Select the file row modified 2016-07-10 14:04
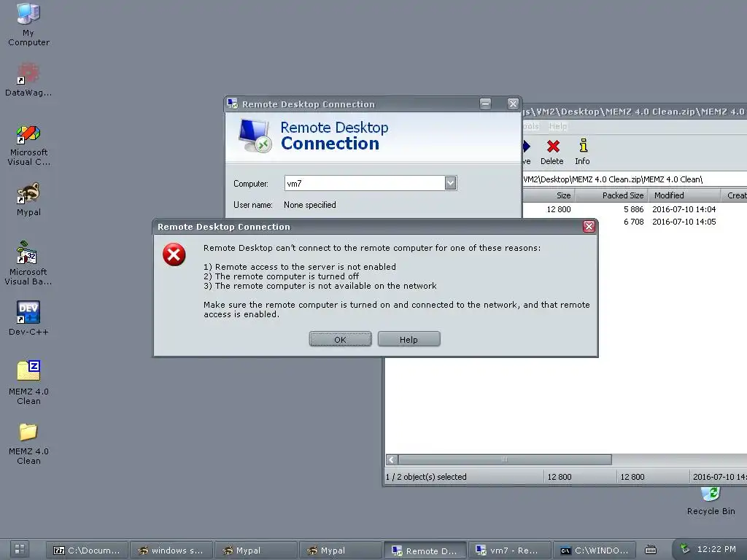The image size is (747, 560). (635, 209)
